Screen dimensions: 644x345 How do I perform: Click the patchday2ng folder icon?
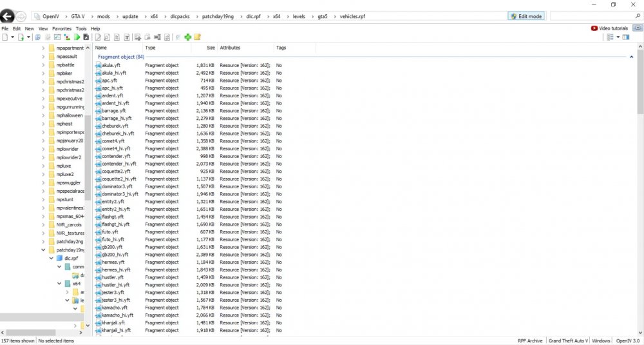[x=52, y=241]
